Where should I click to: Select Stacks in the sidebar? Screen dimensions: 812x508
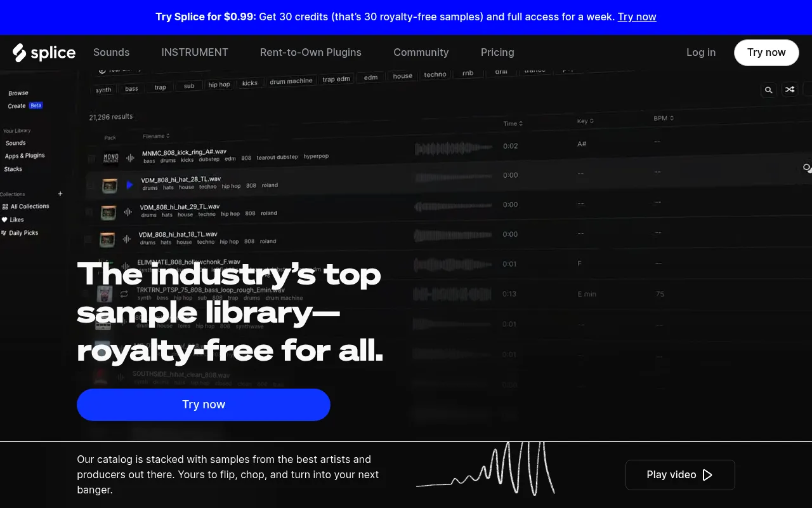tap(13, 169)
